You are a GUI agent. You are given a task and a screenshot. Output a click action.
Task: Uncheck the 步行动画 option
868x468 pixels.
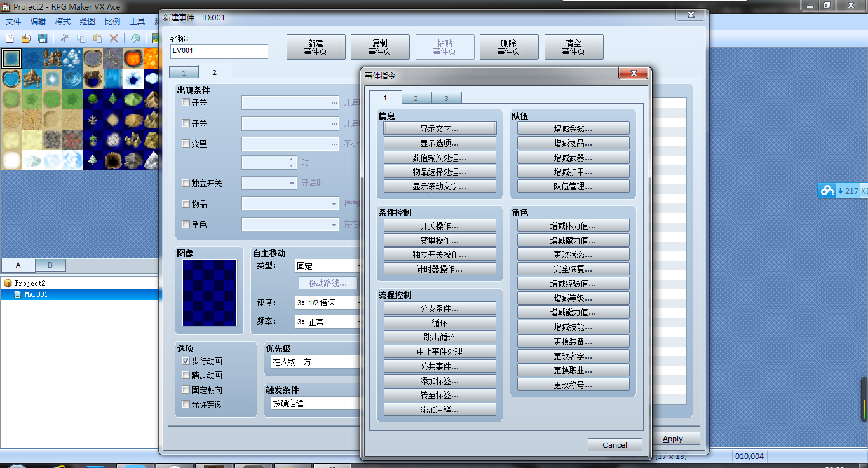pos(186,361)
